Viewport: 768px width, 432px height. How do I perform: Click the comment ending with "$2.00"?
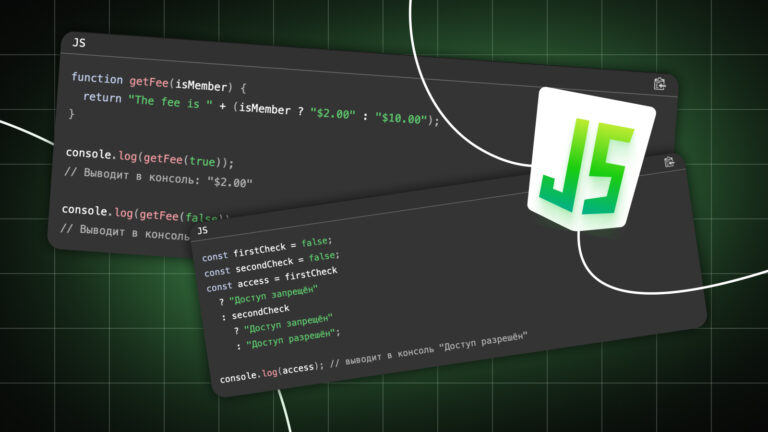pos(158,177)
